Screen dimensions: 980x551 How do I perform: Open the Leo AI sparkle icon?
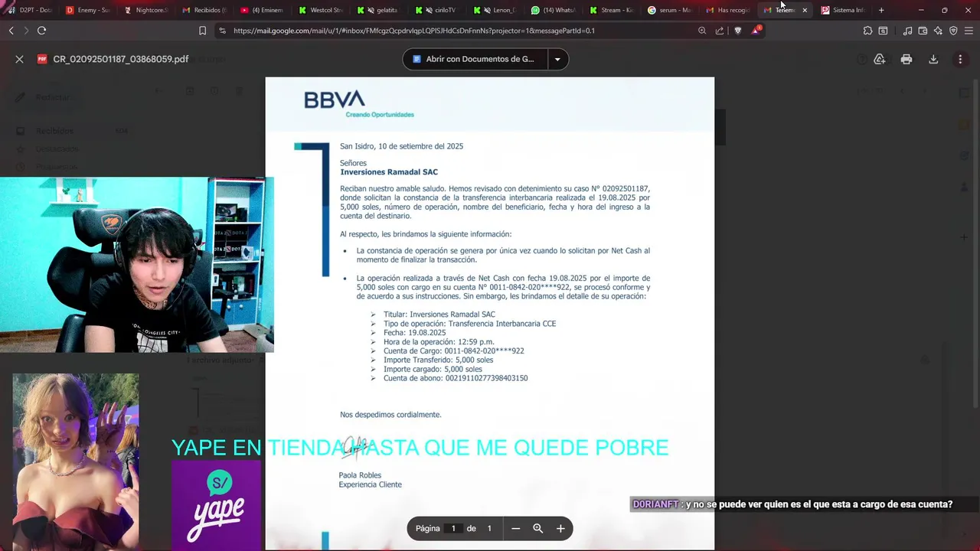(x=938, y=31)
